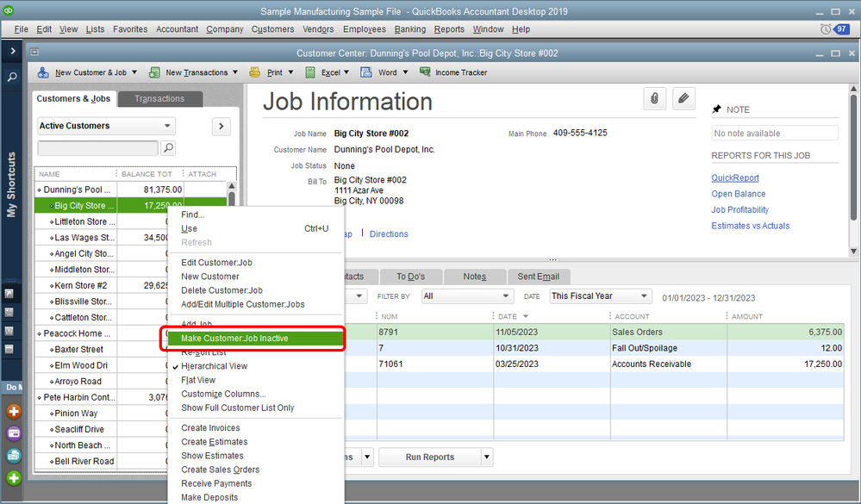Viewport: 861px width, 504px height.
Task: Click the pencil edit job icon
Action: point(683,99)
